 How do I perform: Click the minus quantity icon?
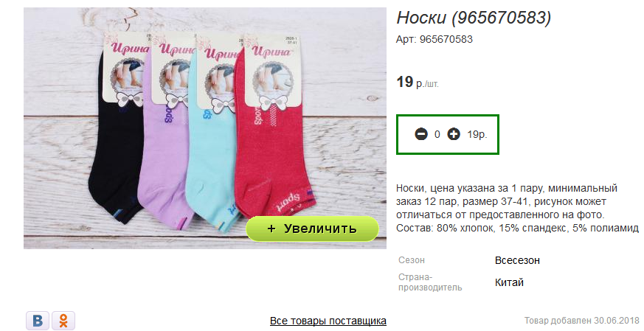point(421,134)
